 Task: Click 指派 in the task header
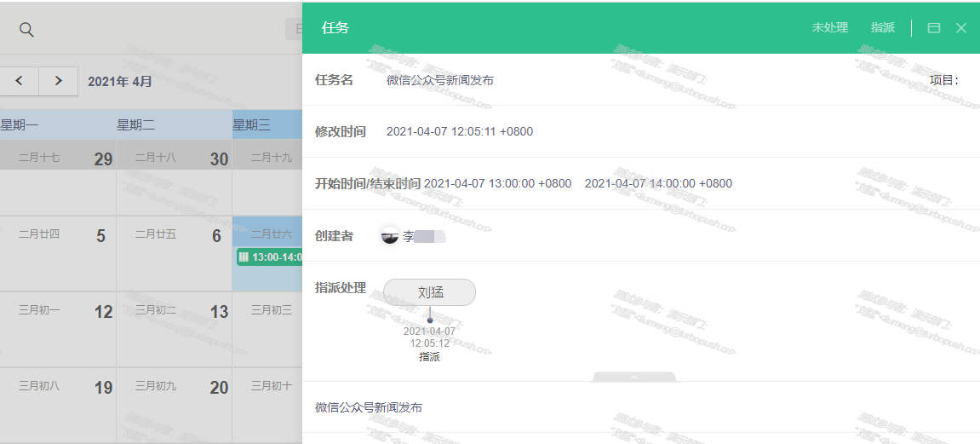point(882,28)
